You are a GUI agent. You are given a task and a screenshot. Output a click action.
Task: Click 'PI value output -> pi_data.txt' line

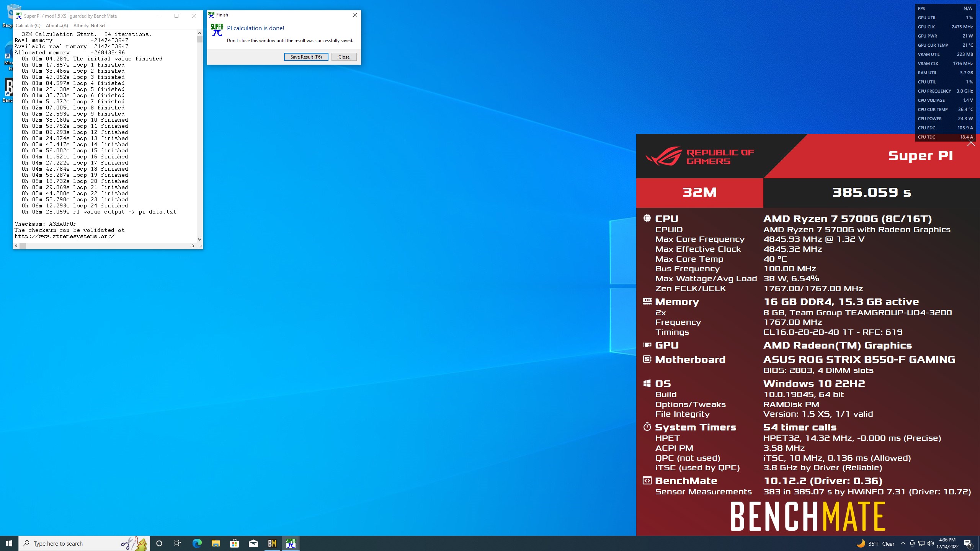tap(99, 212)
